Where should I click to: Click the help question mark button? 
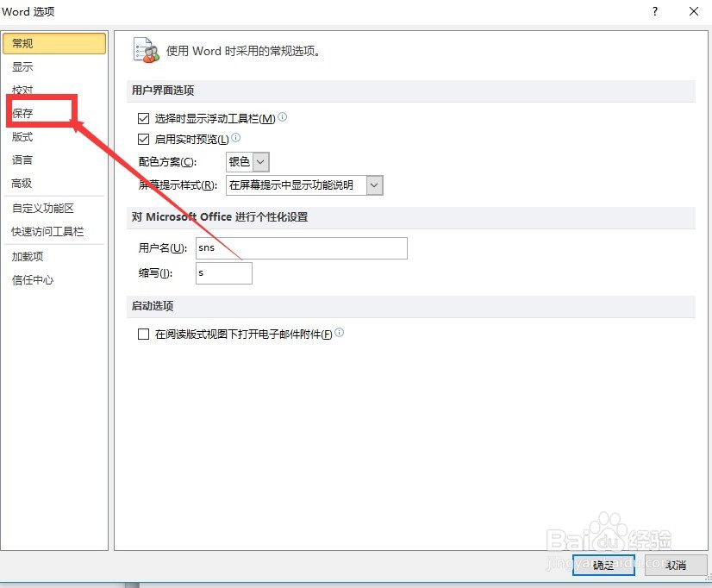coord(655,11)
